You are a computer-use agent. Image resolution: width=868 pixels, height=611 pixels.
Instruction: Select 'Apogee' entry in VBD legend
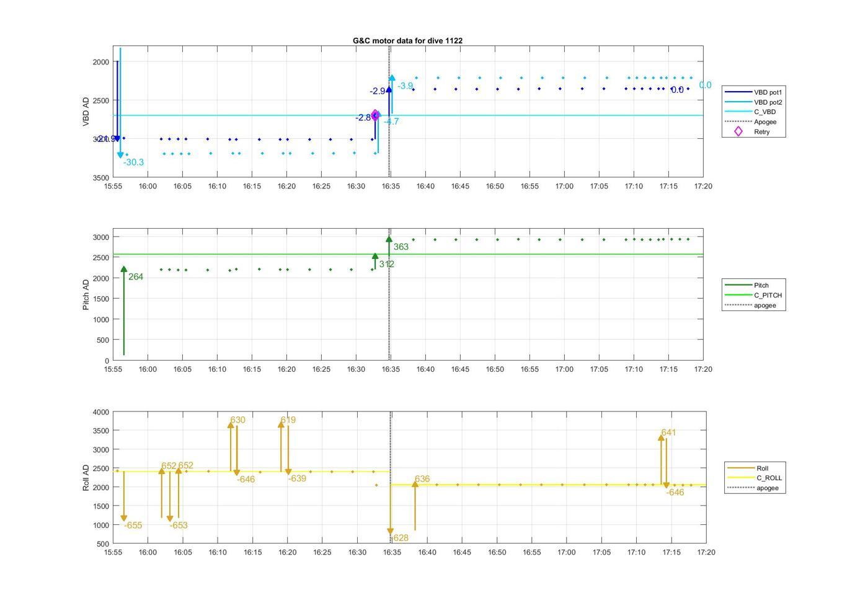click(x=765, y=122)
